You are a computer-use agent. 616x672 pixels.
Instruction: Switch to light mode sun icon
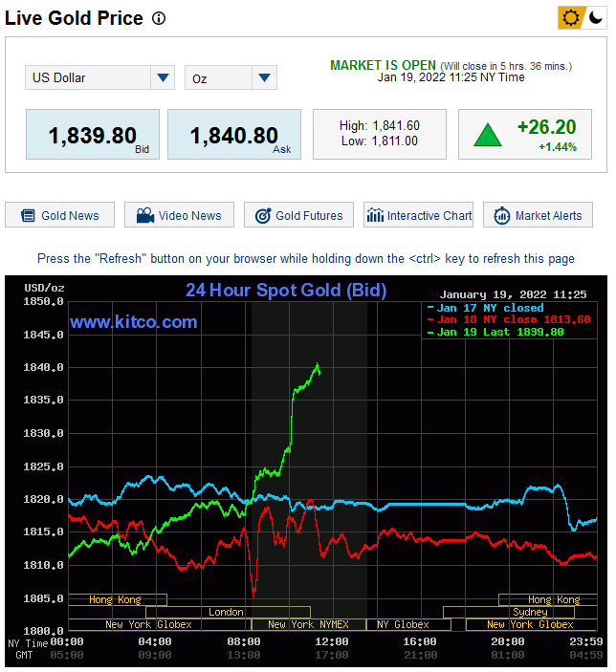click(x=570, y=18)
